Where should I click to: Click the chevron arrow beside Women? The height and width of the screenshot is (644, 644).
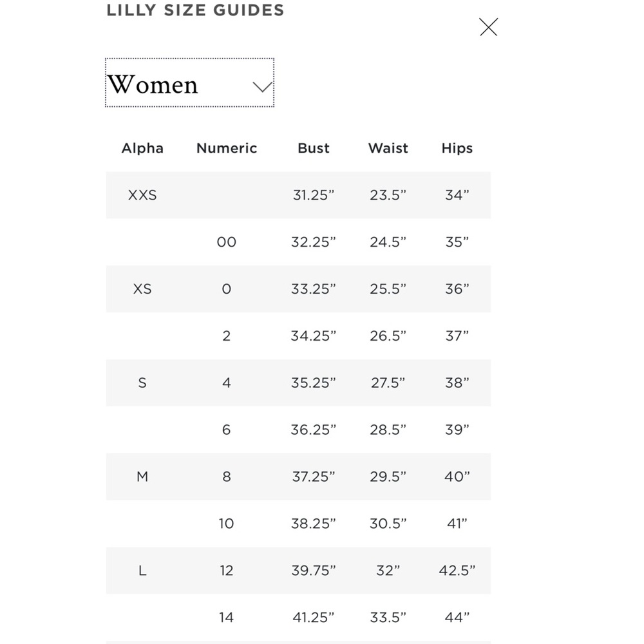pos(262,87)
